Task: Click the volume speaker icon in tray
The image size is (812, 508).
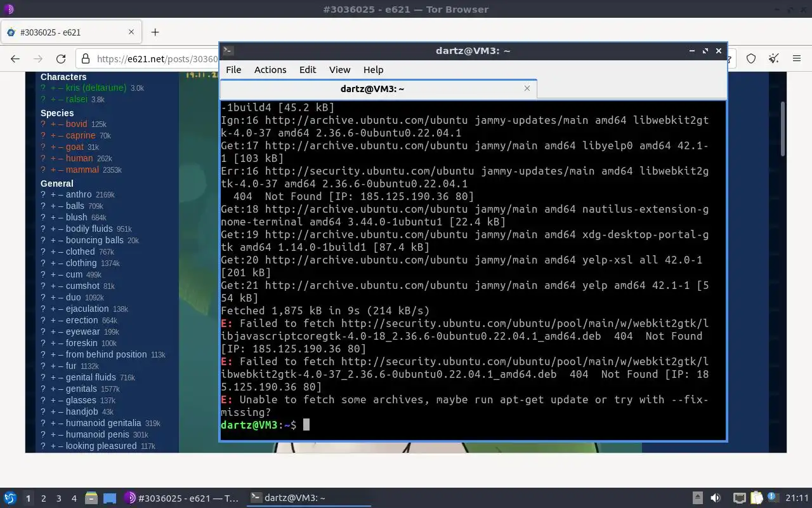Action: (x=716, y=498)
